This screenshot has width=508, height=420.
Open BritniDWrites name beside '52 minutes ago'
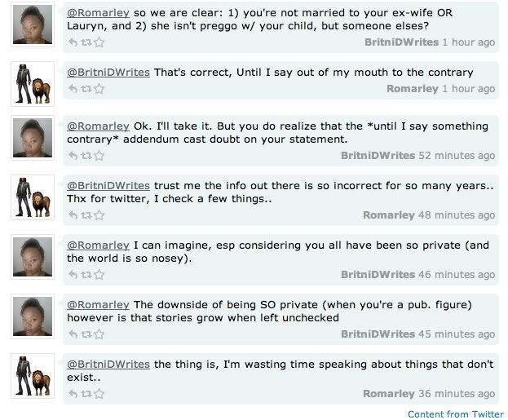tap(378, 156)
